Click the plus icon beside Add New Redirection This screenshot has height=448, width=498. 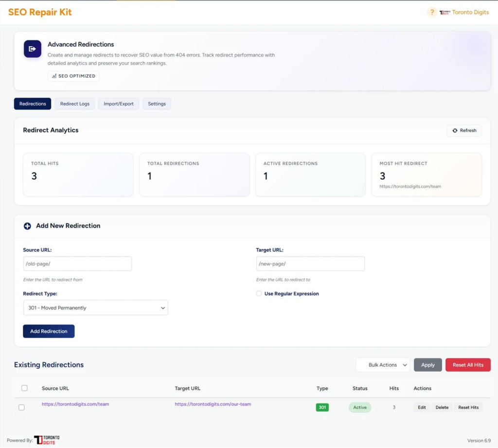pyautogui.click(x=27, y=226)
